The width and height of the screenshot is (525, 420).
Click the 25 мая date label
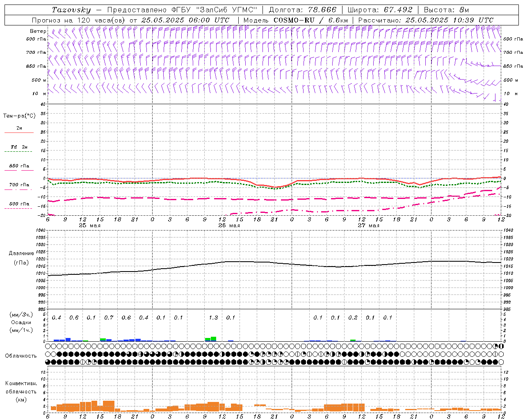(89, 226)
